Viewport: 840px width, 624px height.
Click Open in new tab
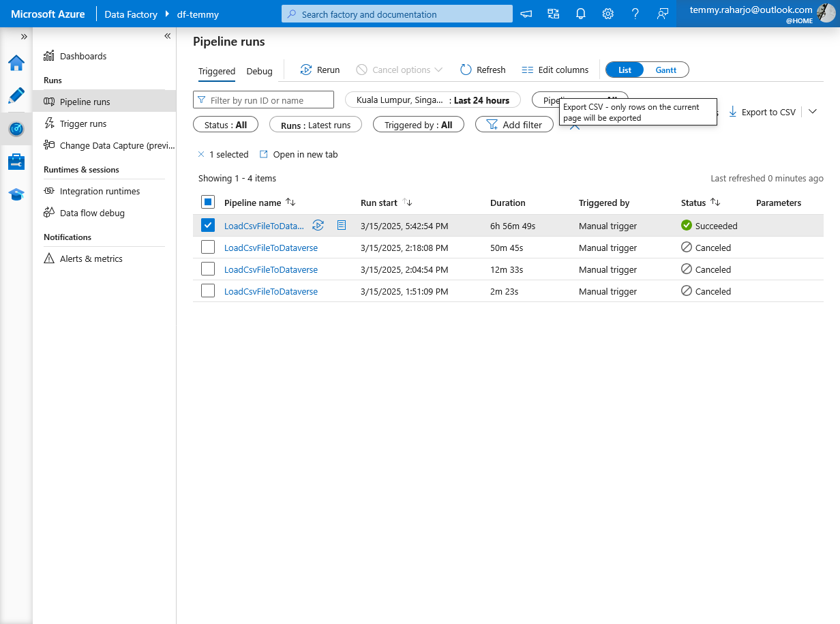point(299,154)
